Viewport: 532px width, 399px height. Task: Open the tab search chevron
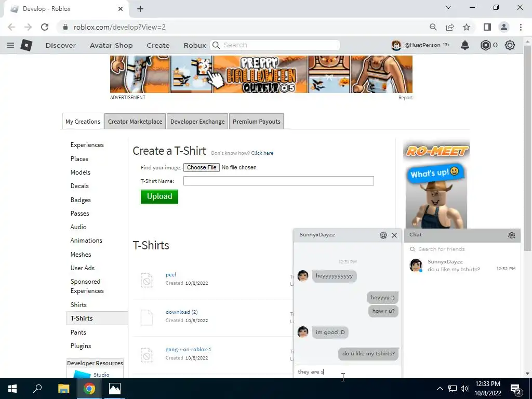[448, 7]
